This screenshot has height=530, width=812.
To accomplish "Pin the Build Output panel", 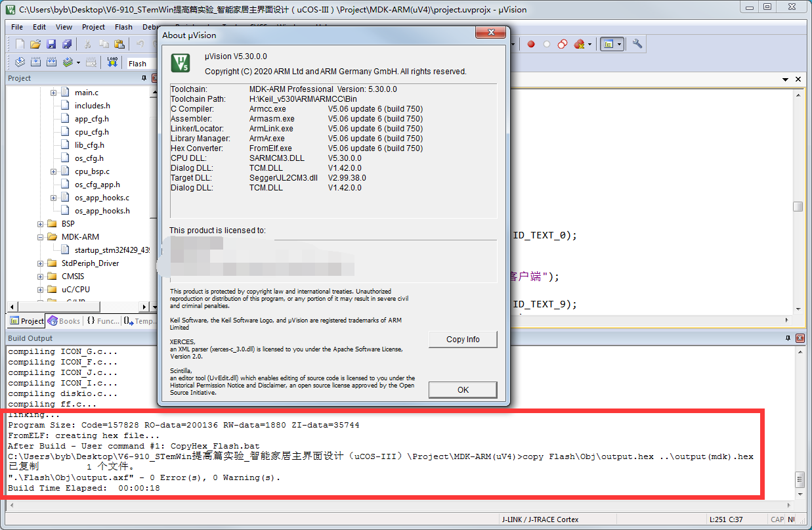I will coord(788,338).
